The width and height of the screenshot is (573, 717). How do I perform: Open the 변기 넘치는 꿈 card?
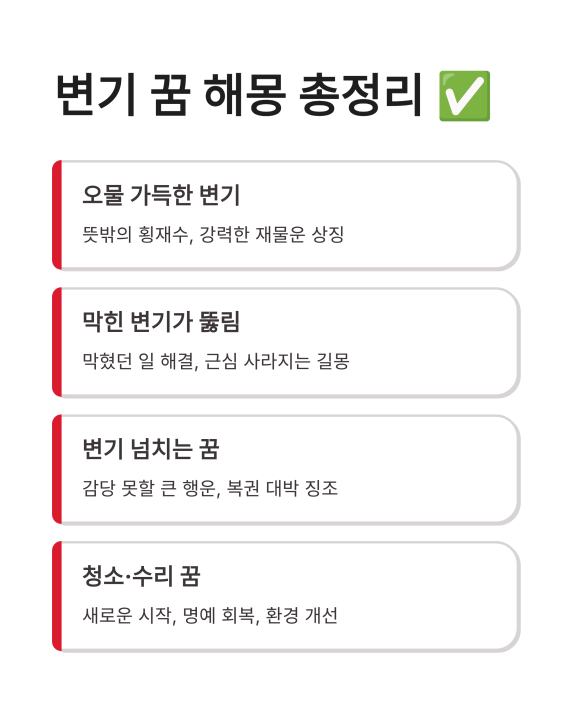[x=286, y=469]
